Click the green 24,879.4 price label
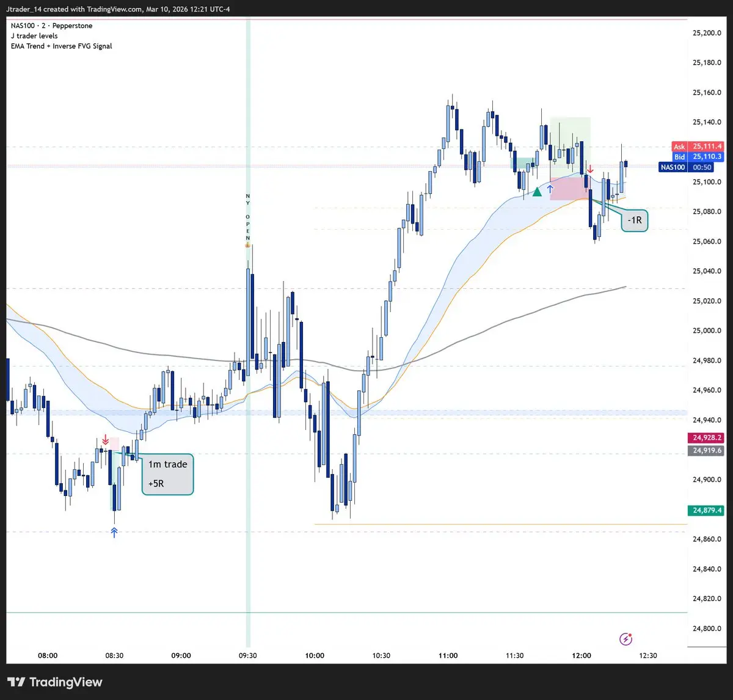 (707, 510)
